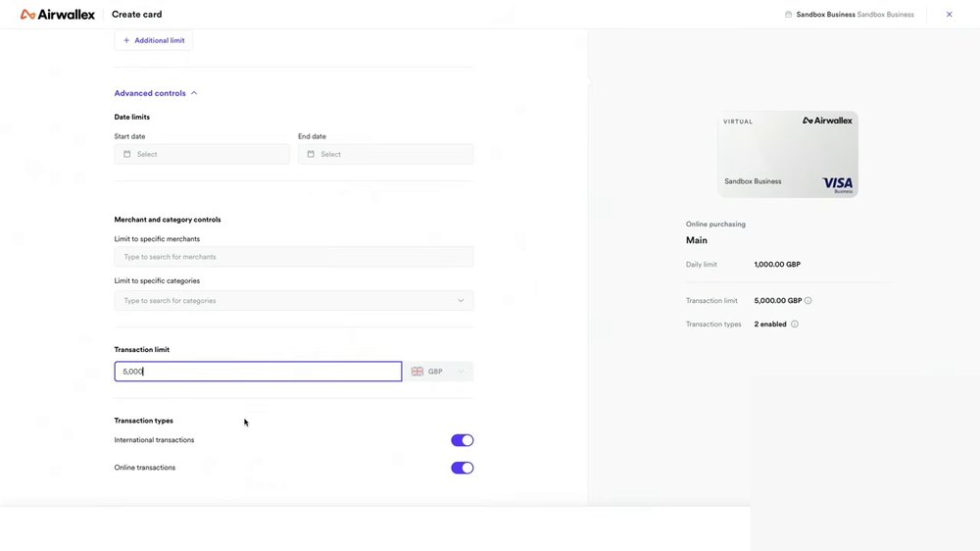The width and height of the screenshot is (980, 551).
Task: Click the Start date calendar icon
Action: coord(126,154)
